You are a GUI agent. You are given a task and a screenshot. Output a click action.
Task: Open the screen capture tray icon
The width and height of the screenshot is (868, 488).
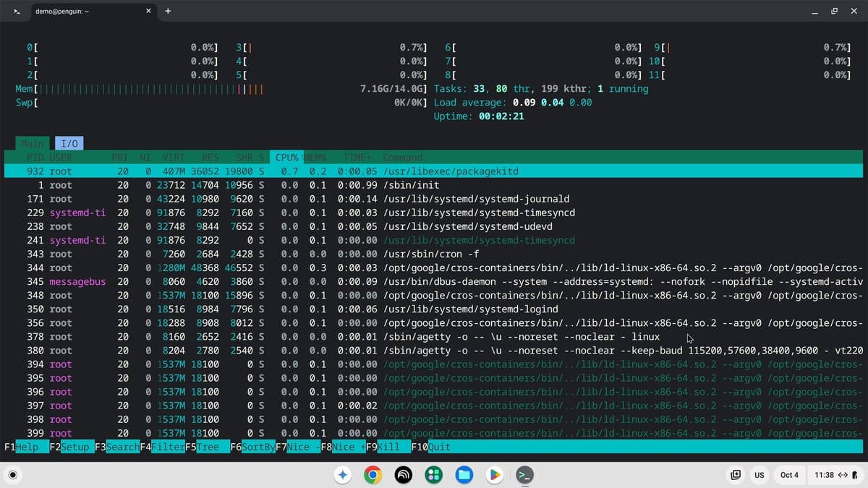click(736, 475)
